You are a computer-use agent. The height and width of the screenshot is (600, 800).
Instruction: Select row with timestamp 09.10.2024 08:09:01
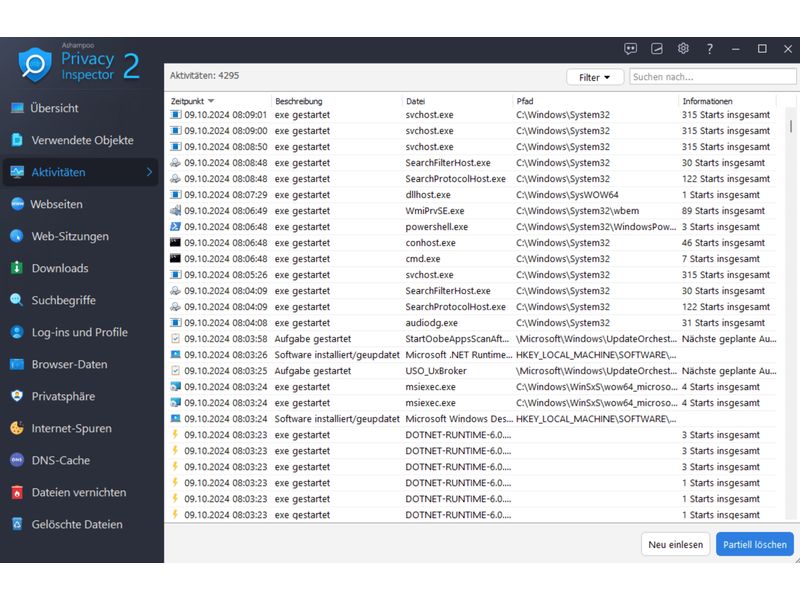[473, 115]
